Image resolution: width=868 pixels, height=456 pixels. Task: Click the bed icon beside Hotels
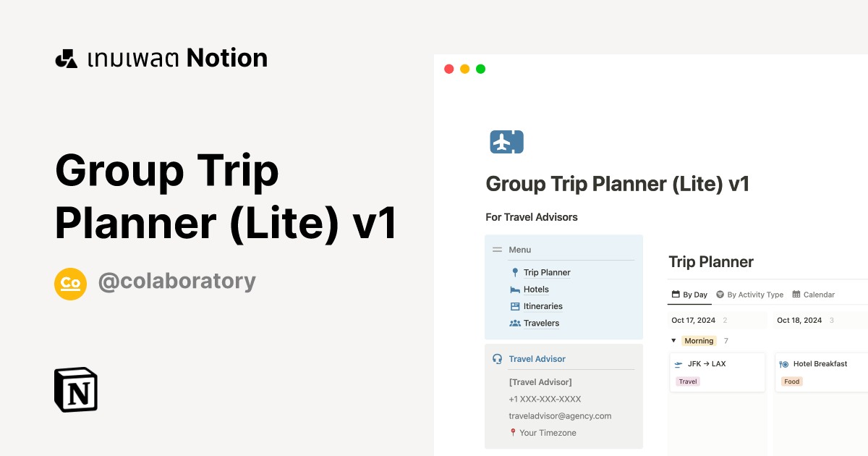pos(515,289)
